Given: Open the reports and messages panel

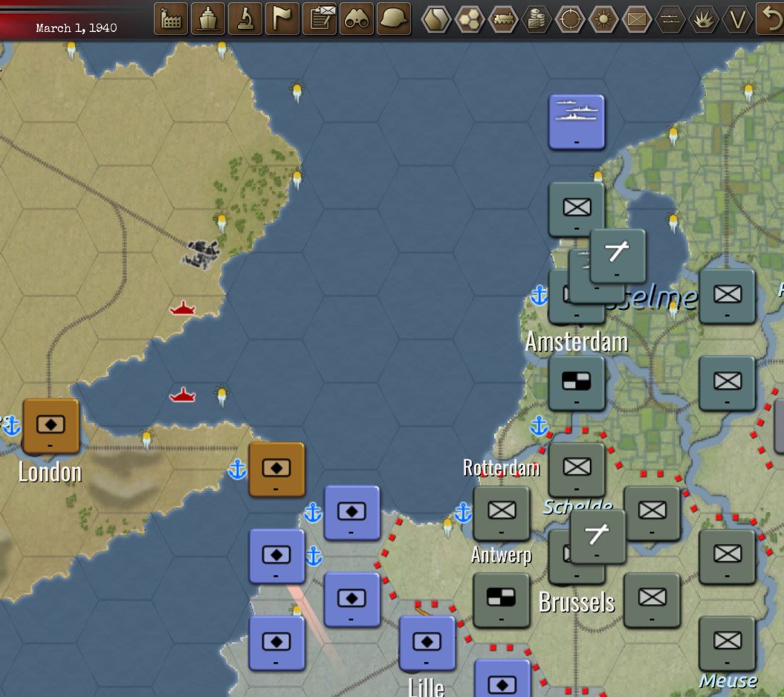Looking at the screenshot, I should pos(320,19).
